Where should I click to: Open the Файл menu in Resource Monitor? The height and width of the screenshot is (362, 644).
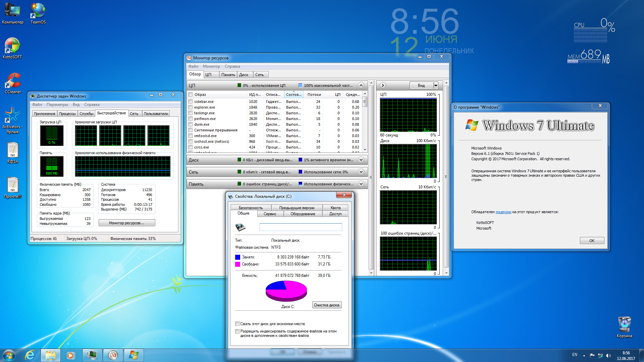[193, 66]
